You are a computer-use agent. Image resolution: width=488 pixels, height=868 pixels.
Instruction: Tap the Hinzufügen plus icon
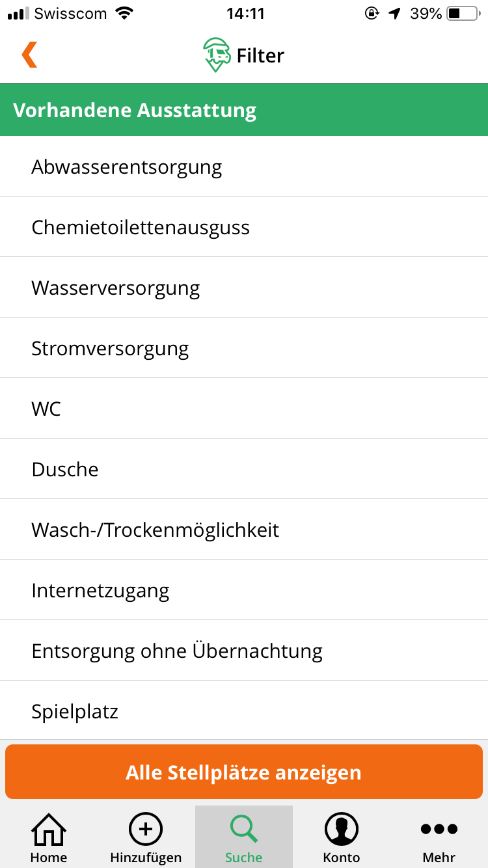point(146,829)
